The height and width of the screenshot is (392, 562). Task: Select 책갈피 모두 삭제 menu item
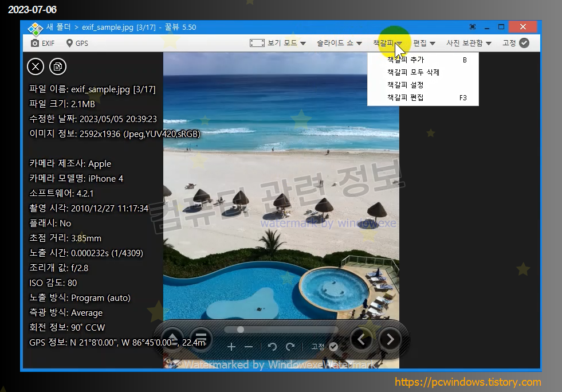423,72
